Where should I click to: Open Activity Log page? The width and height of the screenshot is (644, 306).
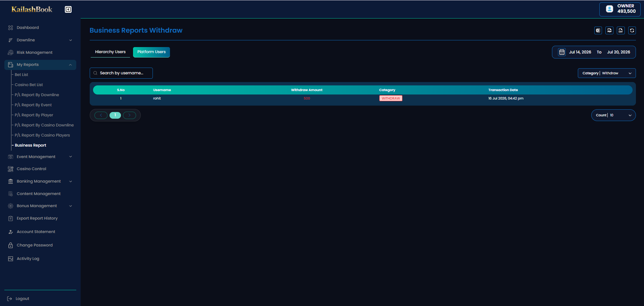click(28, 259)
